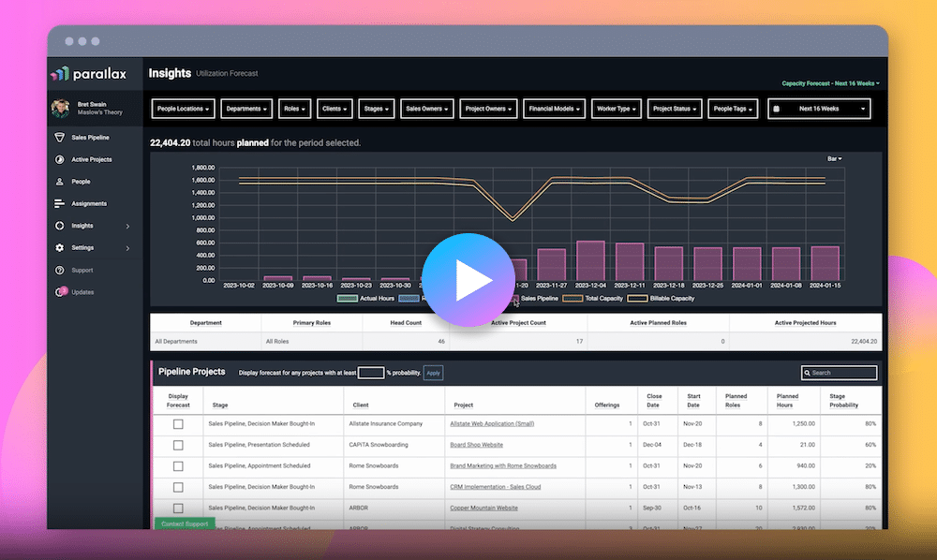Check Display Forecast for Board Shop Website
937x560 pixels.
click(178, 446)
